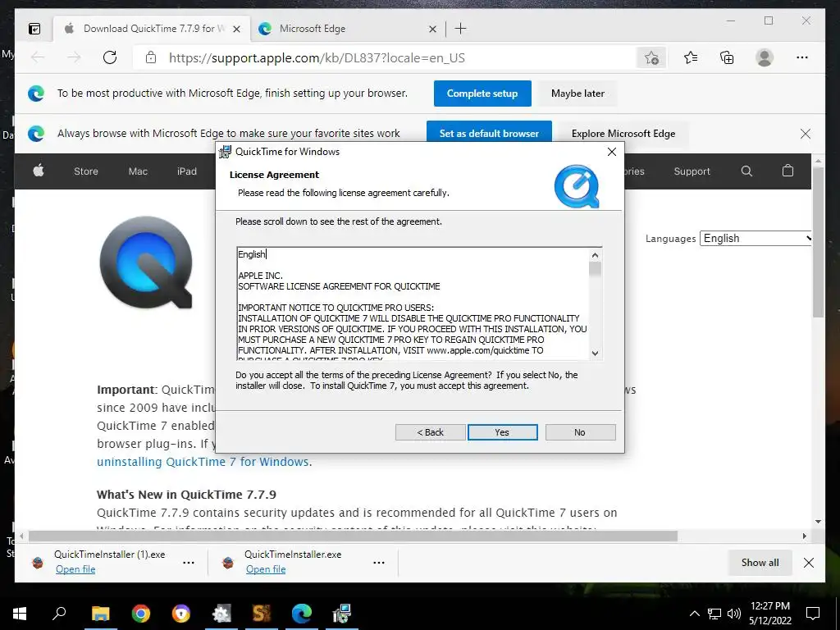
Task: Click the Apple logo in site navigation
Action: pos(39,171)
